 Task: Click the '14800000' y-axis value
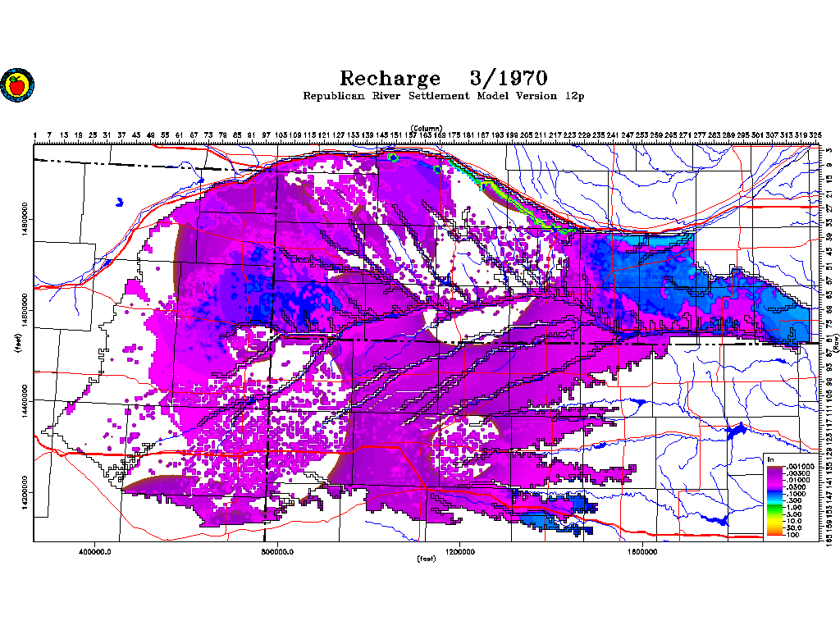(x=25, y=219)
